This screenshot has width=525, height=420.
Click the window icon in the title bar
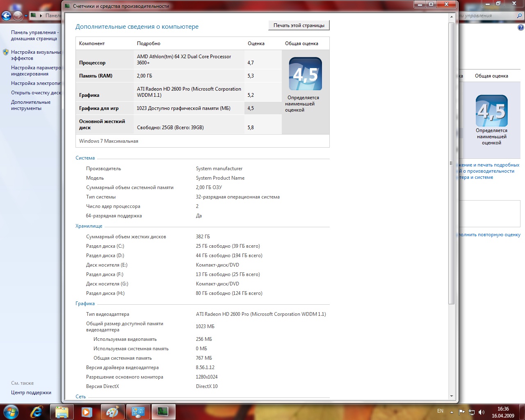(68, 6)
